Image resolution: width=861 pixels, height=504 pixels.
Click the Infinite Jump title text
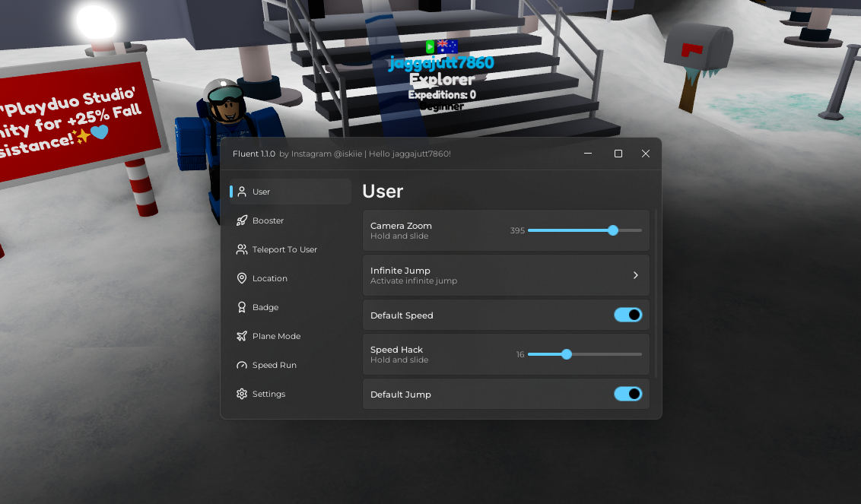click(400, 271)
